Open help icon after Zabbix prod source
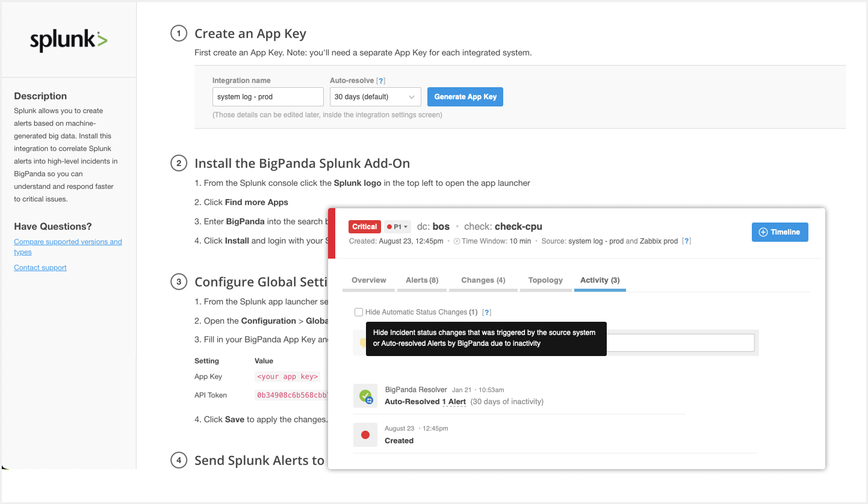The image size is (868, 504). click(686, 241)
